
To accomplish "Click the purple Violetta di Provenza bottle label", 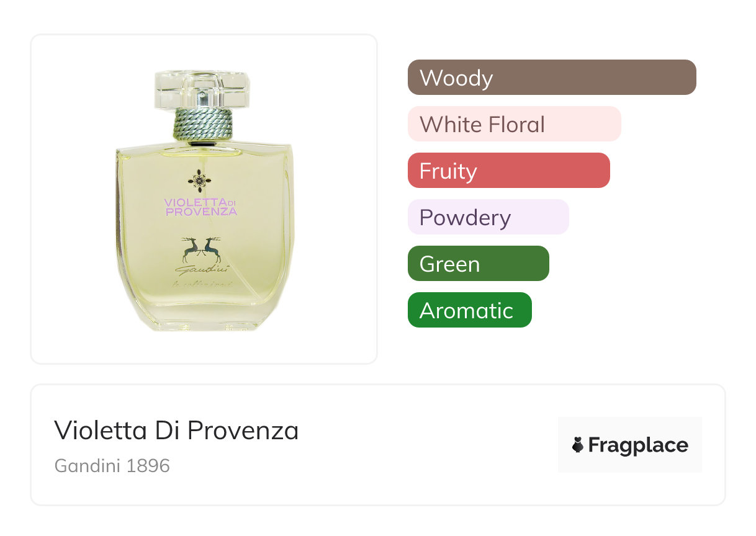I will [x=200, y=207].
